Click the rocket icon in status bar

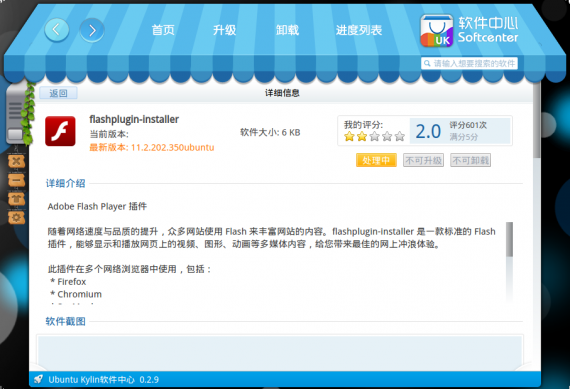coord(38,380)
